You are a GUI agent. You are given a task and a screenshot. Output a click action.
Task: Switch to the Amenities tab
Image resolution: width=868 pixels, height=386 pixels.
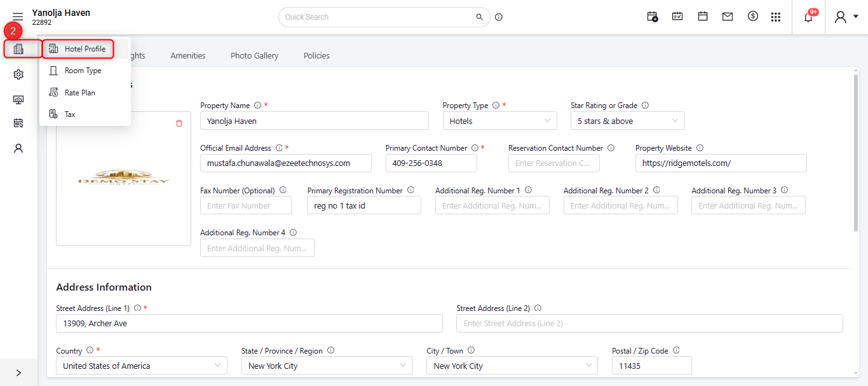coord(188,56)
